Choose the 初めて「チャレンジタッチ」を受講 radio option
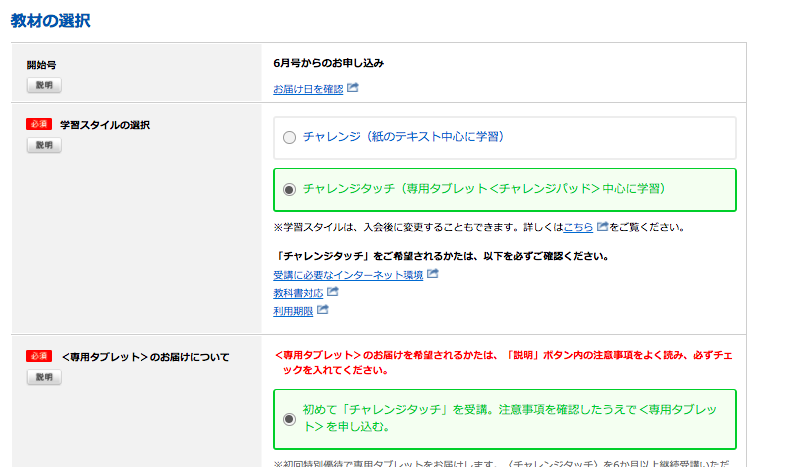 [x=289, y=419]
